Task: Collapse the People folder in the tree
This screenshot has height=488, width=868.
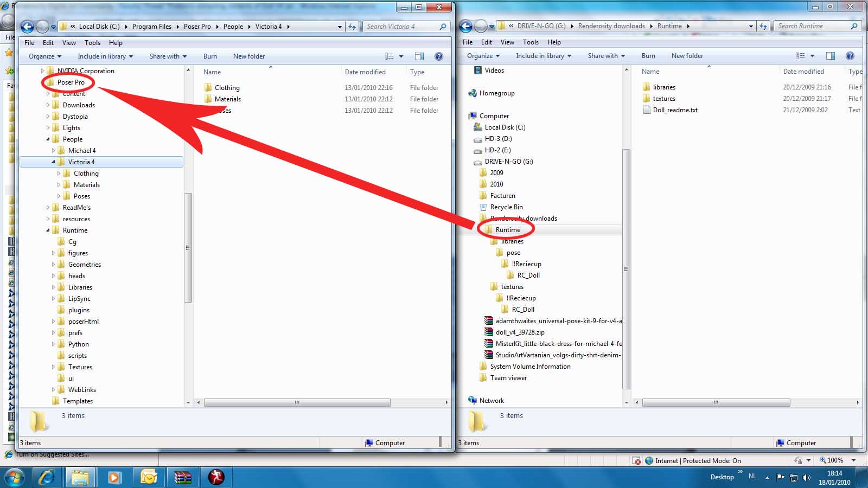Action: (48, 139)
